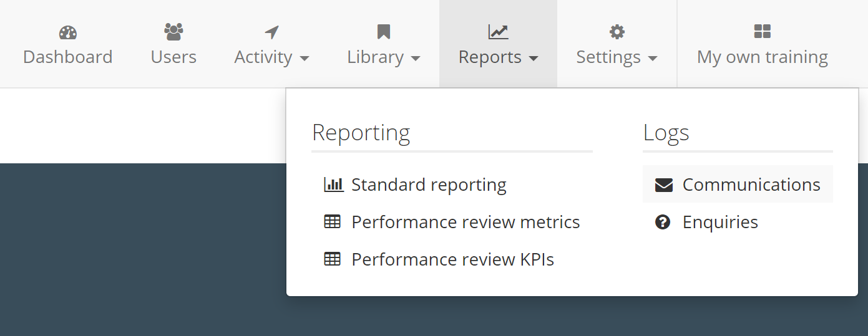Select the Performance review KPIs text
Image resolution: width=868 pixels, height=336 pixels.
click(x=452, y=259)
